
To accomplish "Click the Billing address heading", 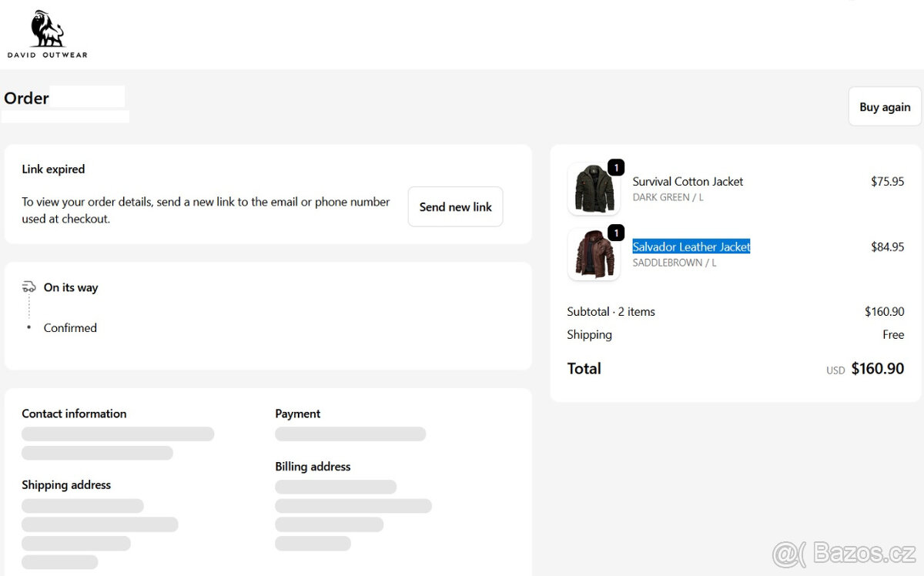I will click(313, 467).
